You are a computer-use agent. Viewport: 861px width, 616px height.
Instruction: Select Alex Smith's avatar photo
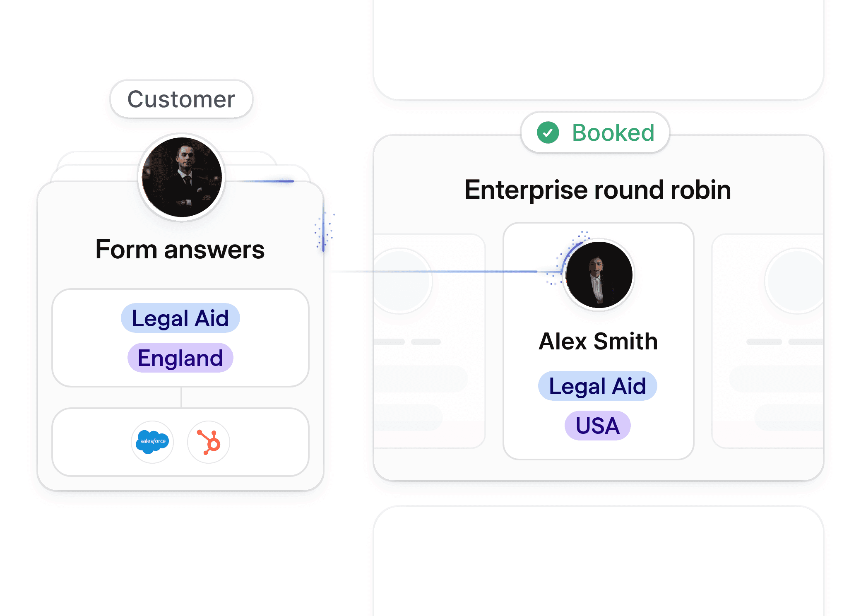[x=599, y=275]
